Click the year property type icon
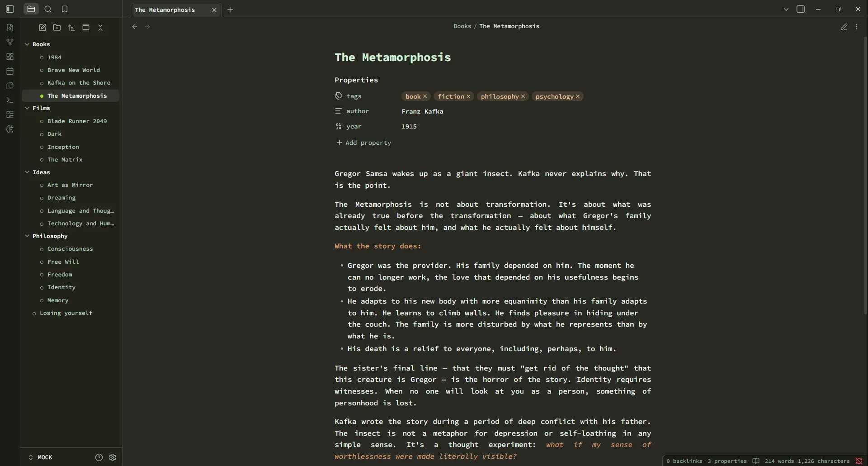 click(339, 127)
